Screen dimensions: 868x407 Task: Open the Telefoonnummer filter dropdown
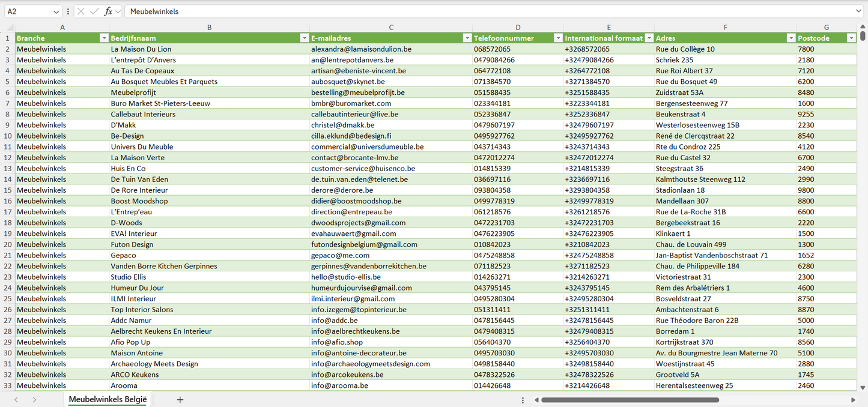pyautogui.click(x=556, y=38)
